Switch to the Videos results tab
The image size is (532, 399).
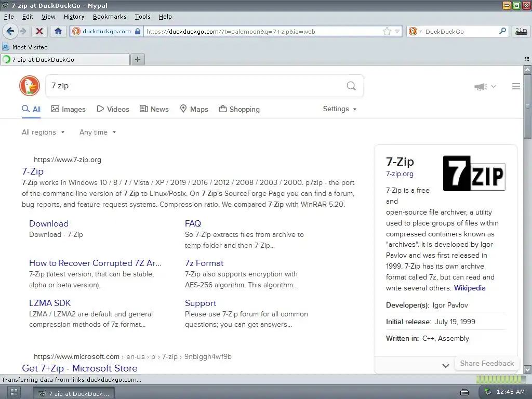[113, 109]
